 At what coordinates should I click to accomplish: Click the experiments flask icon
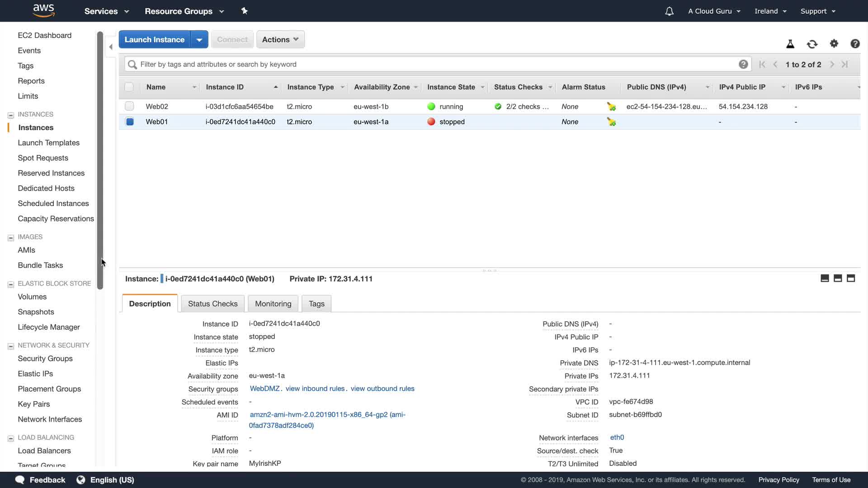click(790, 44)
